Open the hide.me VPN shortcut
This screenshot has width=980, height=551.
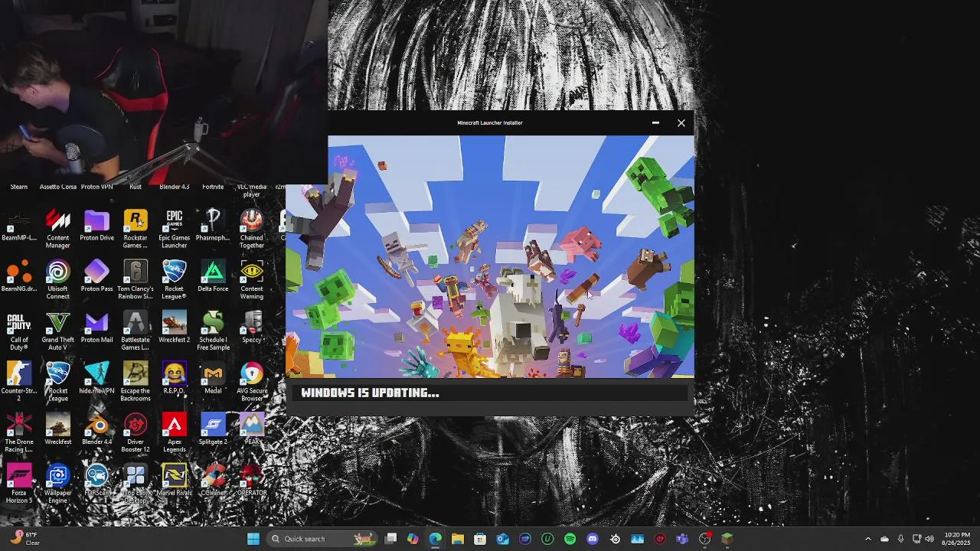pyautogui.click(x=96, y=379)
